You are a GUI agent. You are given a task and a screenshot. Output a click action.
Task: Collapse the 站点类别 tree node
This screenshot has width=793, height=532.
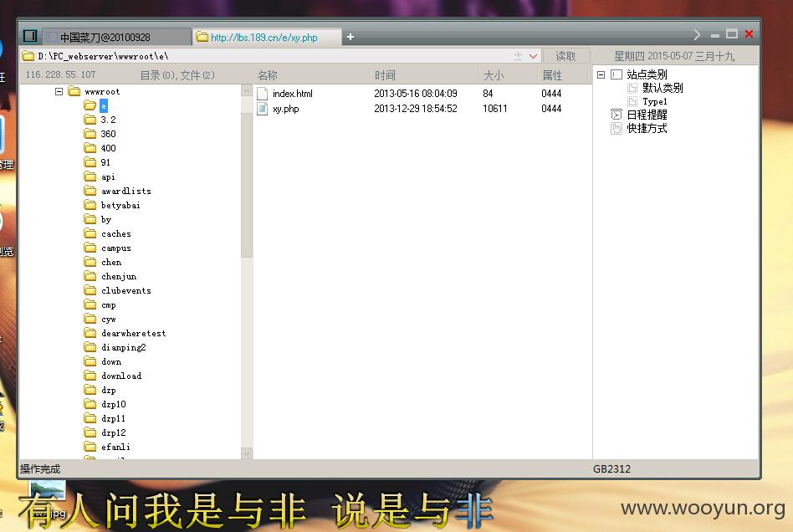pos(601,74)
